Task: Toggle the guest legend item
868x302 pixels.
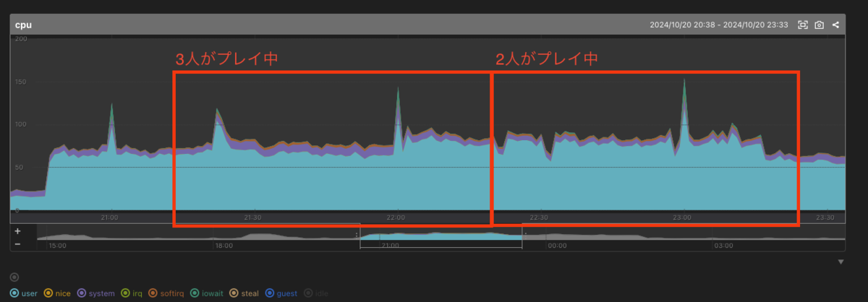Action: tap(281, 293)
